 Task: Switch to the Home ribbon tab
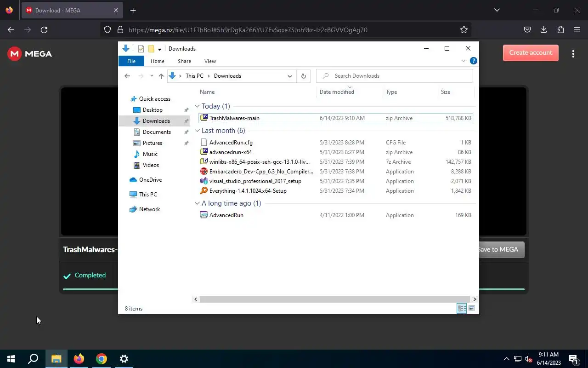point(158,61)
